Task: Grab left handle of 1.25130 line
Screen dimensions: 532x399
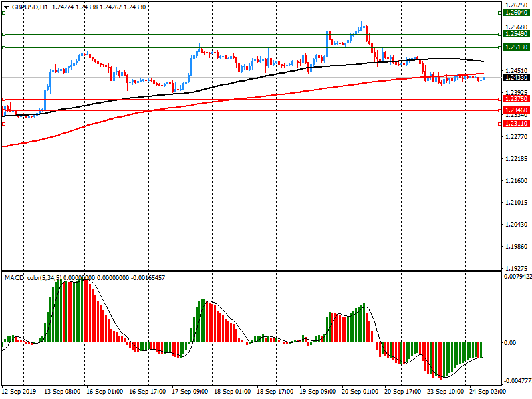Action: (x=4, y=47)
